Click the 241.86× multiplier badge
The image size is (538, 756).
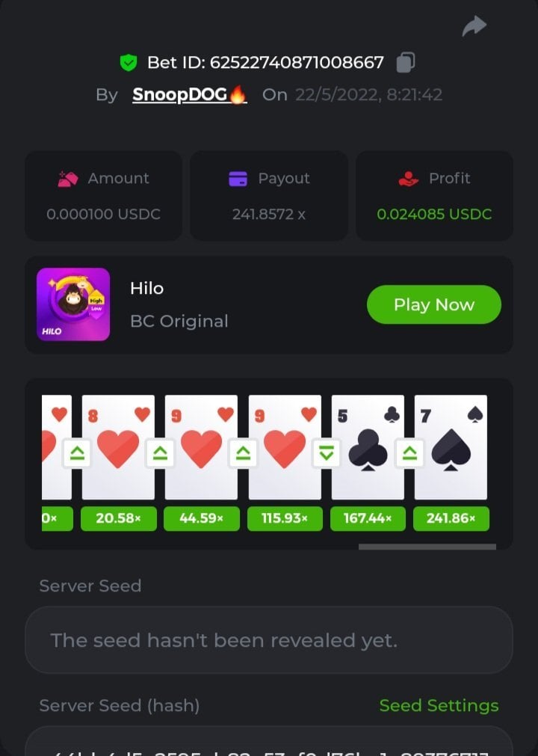[451, 518]
